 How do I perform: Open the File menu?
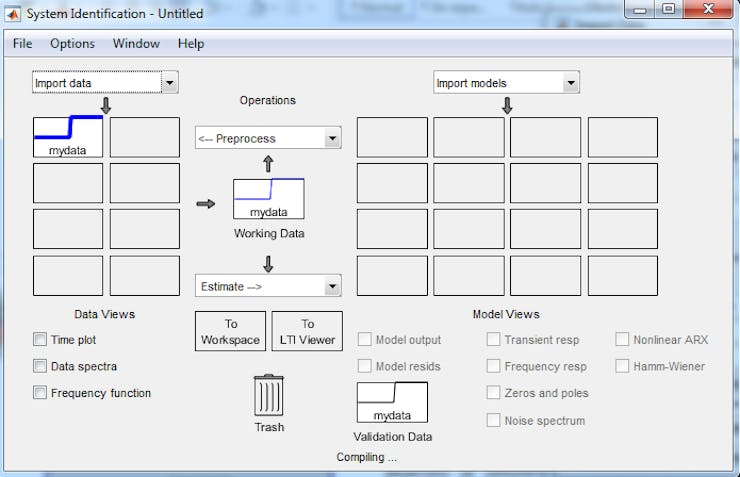(22, 44)
